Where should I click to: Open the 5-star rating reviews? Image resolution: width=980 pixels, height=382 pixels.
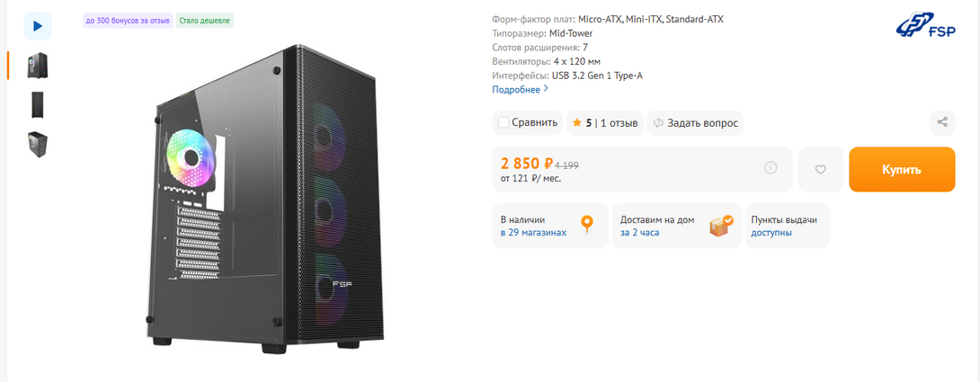(605, 122)
